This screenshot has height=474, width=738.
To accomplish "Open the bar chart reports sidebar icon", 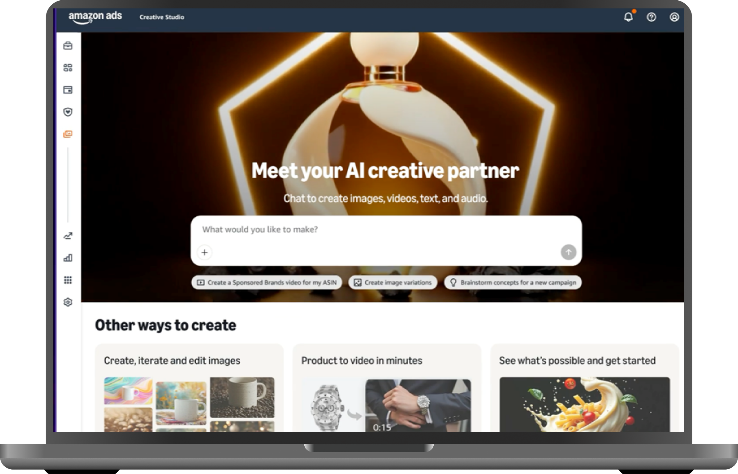I will pos(68,258).
